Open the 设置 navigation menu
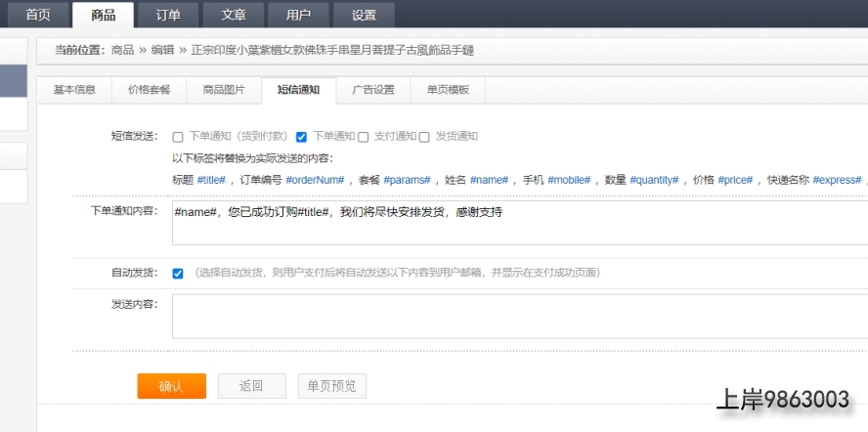This screenshot has height=432, width=868. pyautogui.click(x=364, y=15)
